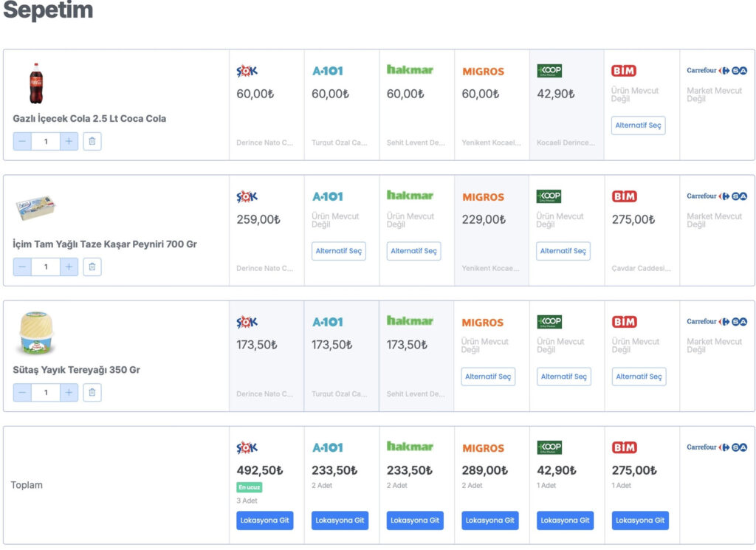Click the A101 logo in Coca Cola row

327,71
